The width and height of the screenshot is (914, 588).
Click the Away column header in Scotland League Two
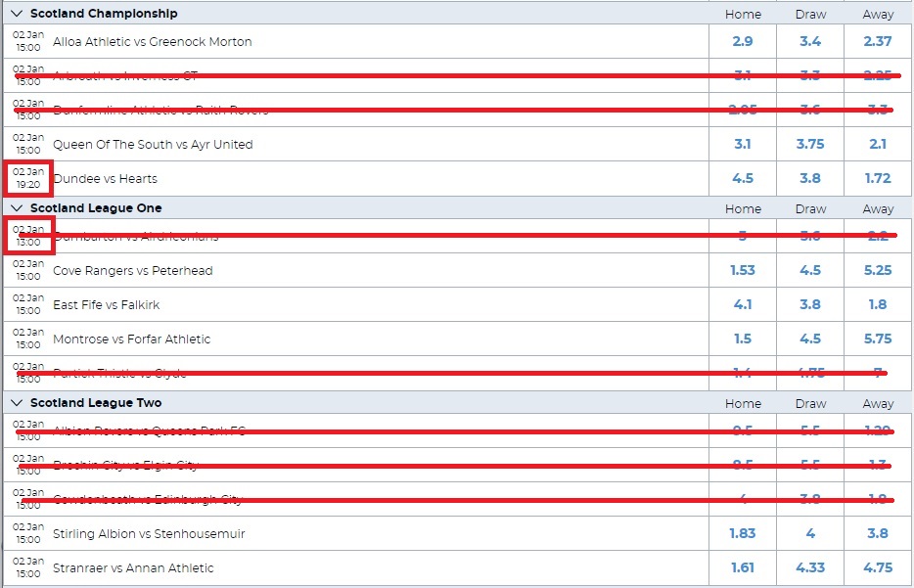coord(879,404)
